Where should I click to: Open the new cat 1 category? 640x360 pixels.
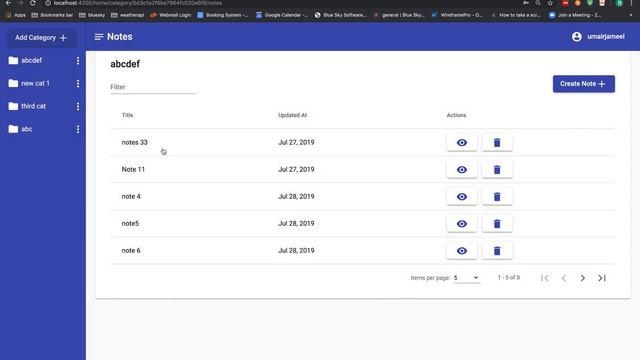29,83
